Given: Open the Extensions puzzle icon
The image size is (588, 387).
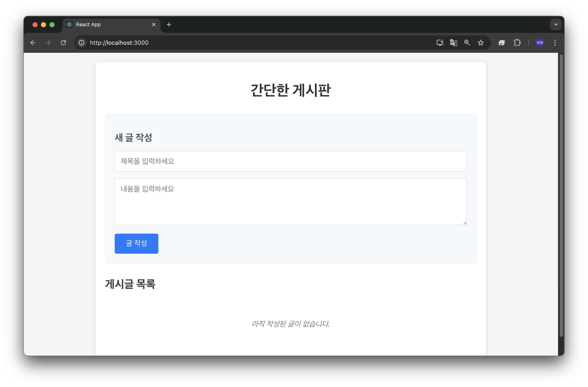Looking at the screenshot, I should [517, 43].
